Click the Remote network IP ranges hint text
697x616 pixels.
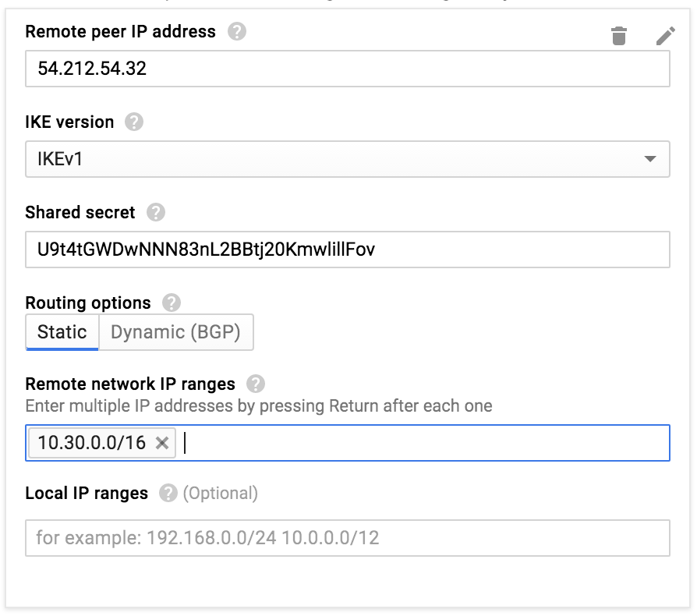coord(259,405)
